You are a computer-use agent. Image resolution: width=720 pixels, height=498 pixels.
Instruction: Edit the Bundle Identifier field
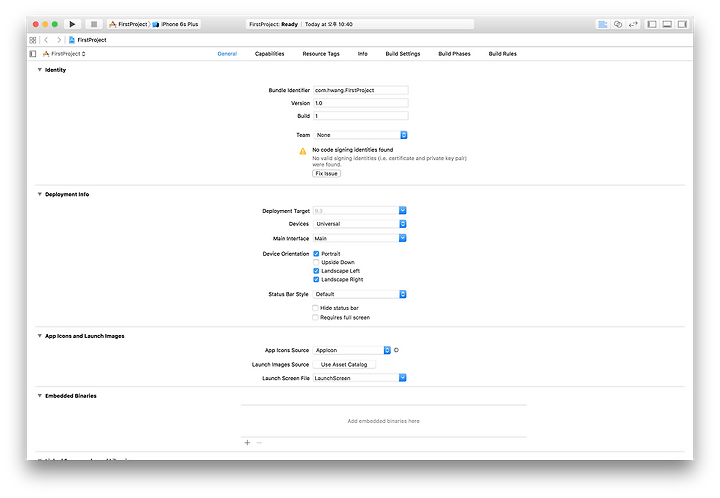point(360,90)
